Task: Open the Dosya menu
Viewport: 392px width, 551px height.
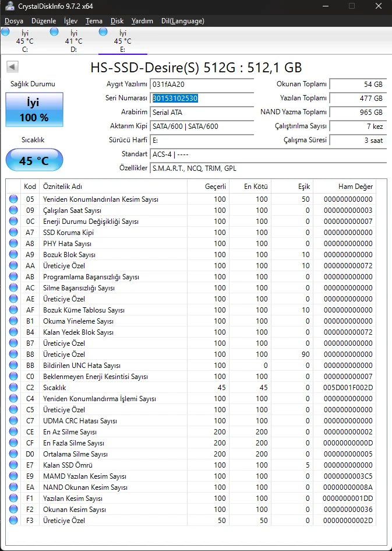Action: [x=14, y=21]
